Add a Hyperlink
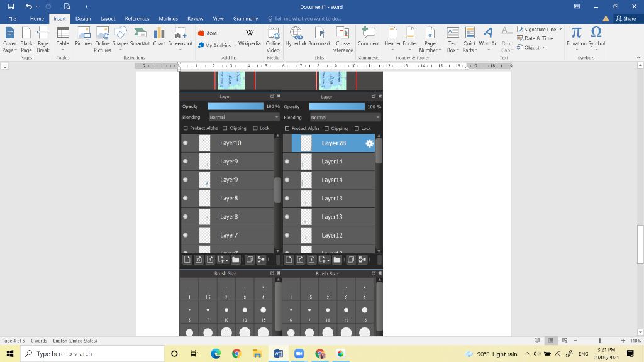 [296, 36]
